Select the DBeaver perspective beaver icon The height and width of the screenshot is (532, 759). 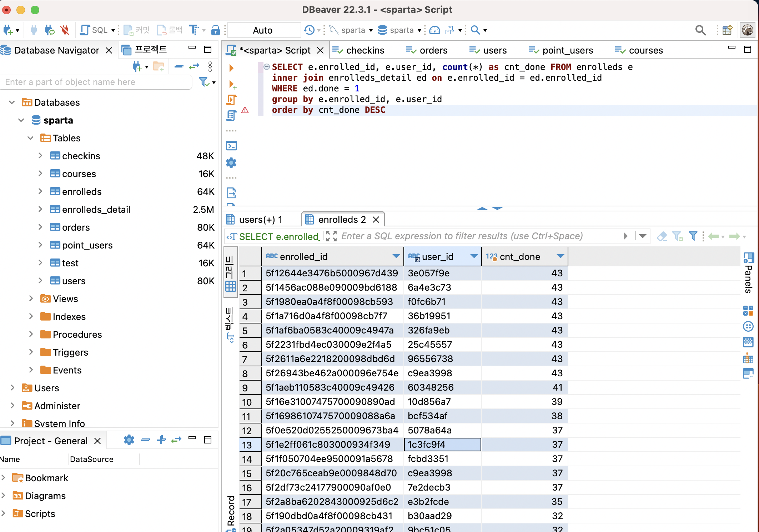point(747,30)
